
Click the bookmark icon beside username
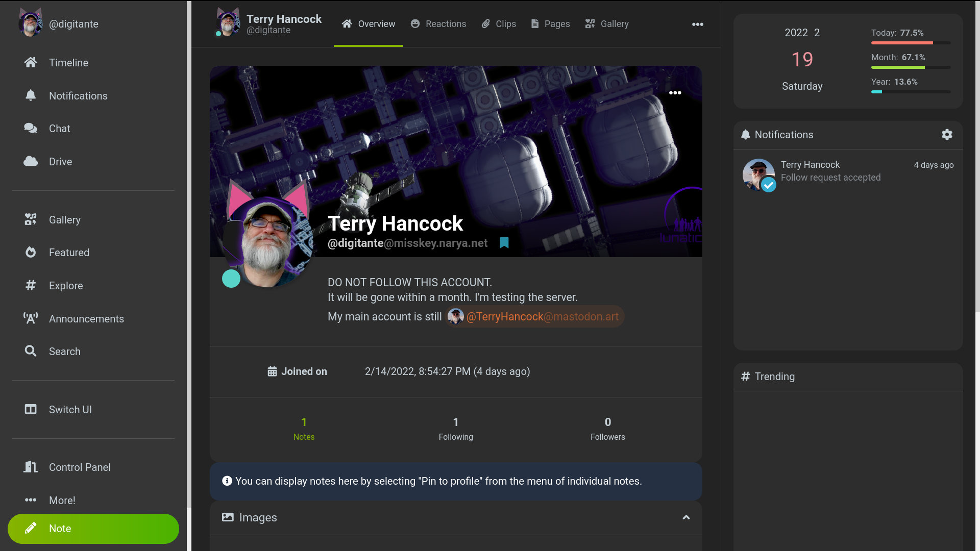504,243
